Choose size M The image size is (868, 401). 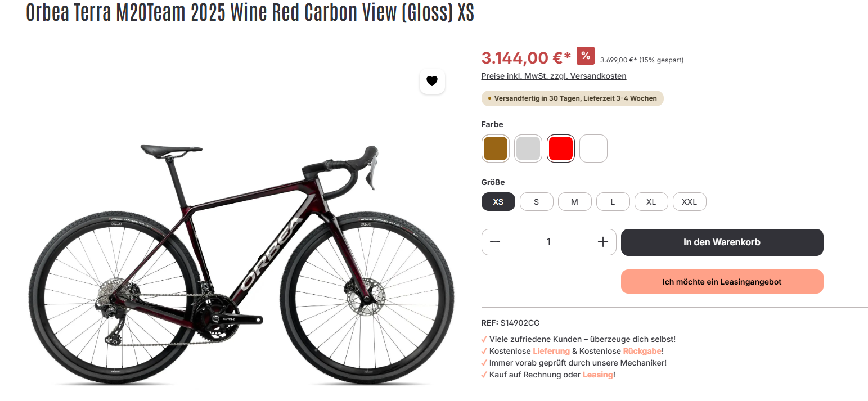574,202
